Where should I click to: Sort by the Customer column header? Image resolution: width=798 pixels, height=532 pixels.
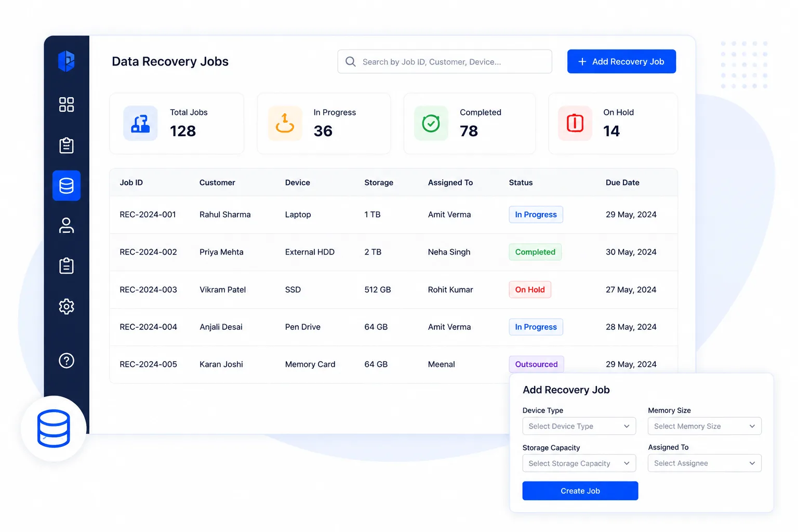[217, 182]
